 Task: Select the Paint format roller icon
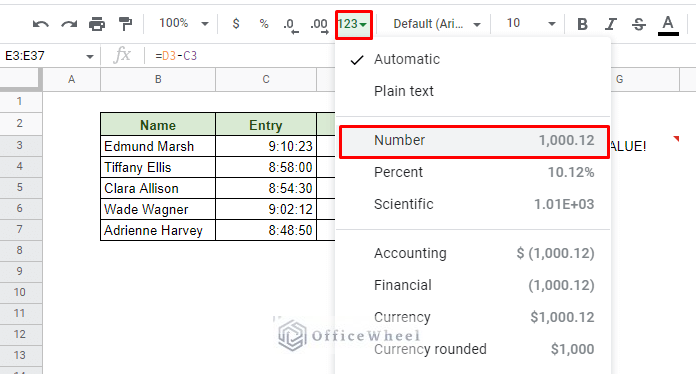coord(126,24)
